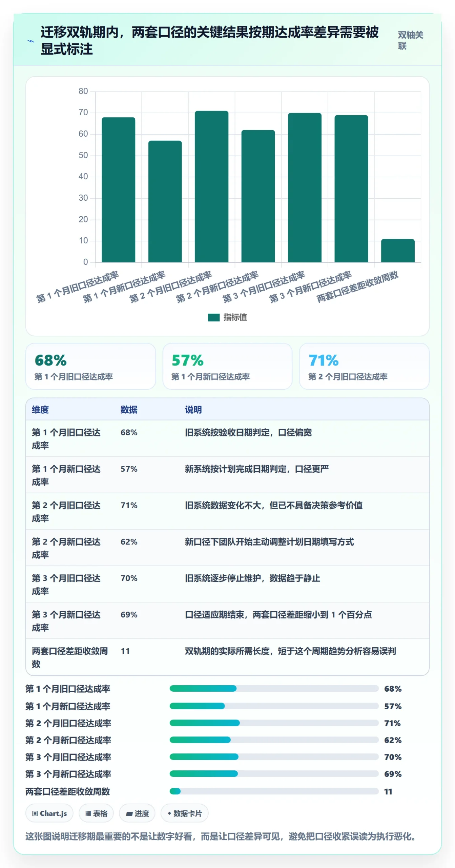Click the 71% progress bar for 第 2 个月旧口径达成率
Image resolution: width=455 pixels, height=868 pixels.
point(274,723)
